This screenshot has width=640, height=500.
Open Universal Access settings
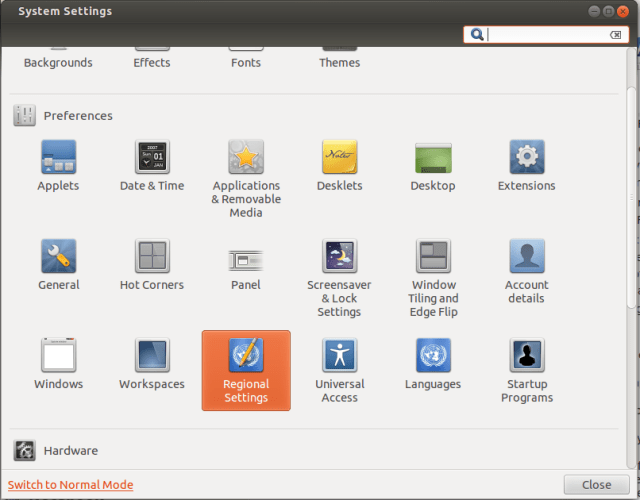(x=339, y=356)
